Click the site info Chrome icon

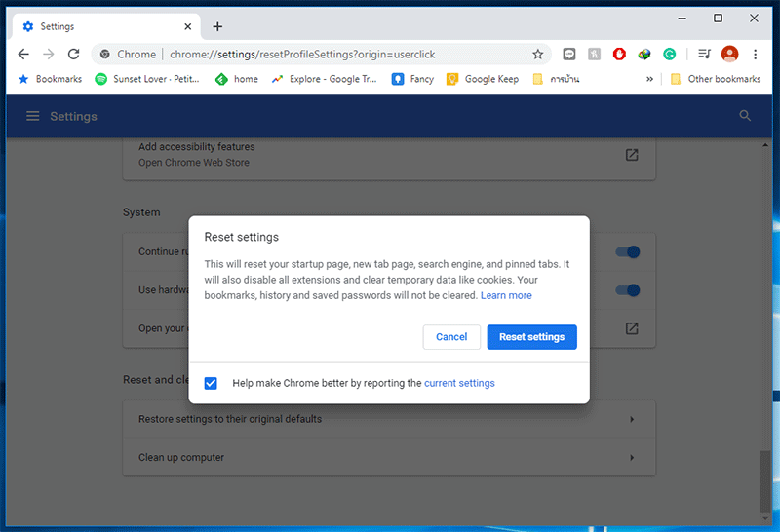pos(105,54)
